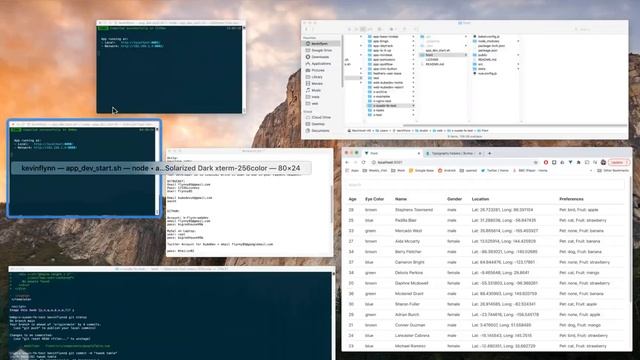
Task: Expand the node_modules folder chevron in Finder
Action: 518,41
